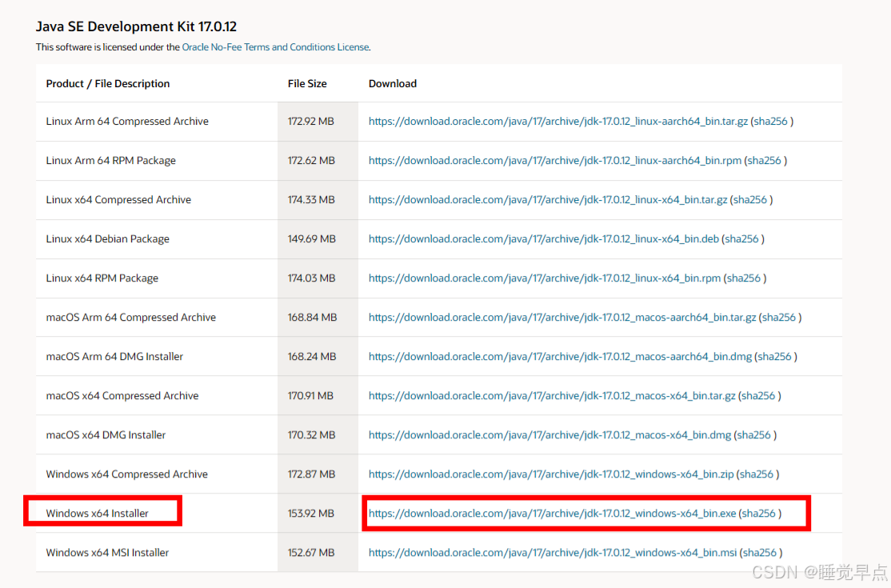
Task: Open sha256 for macOS Arm 64 Compressed Archive
Action: (x=778, y=317)
